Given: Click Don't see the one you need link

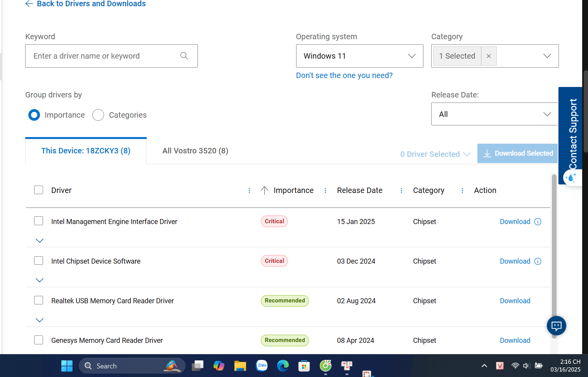Looking at the screenshot, I should coord(344,75).
